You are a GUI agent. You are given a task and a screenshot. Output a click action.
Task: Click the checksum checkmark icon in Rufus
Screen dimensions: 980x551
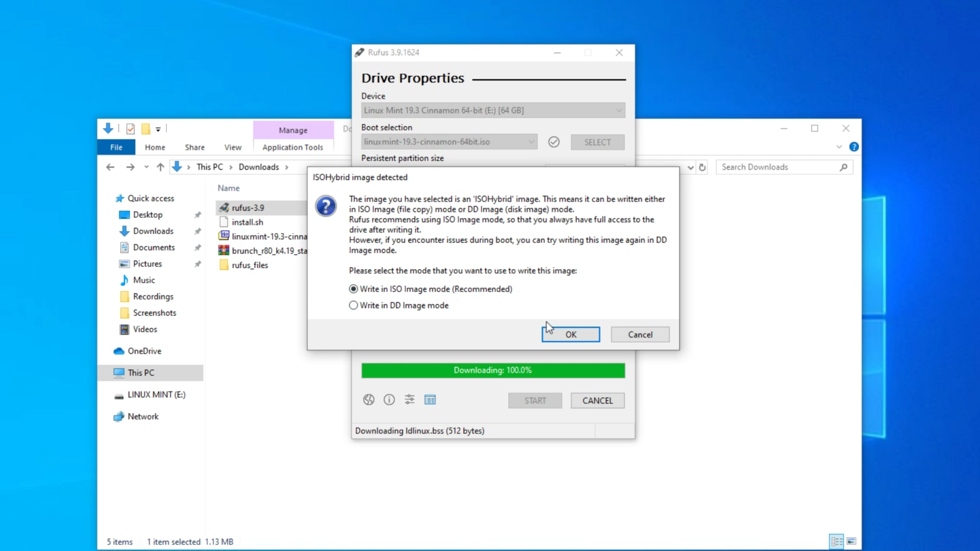[554, 142]
